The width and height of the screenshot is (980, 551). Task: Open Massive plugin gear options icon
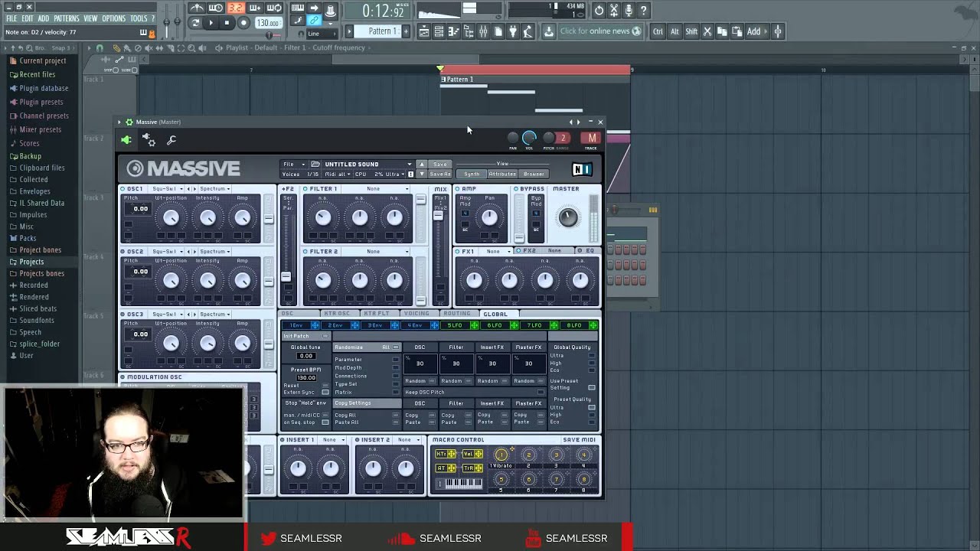tap(149, 140)
